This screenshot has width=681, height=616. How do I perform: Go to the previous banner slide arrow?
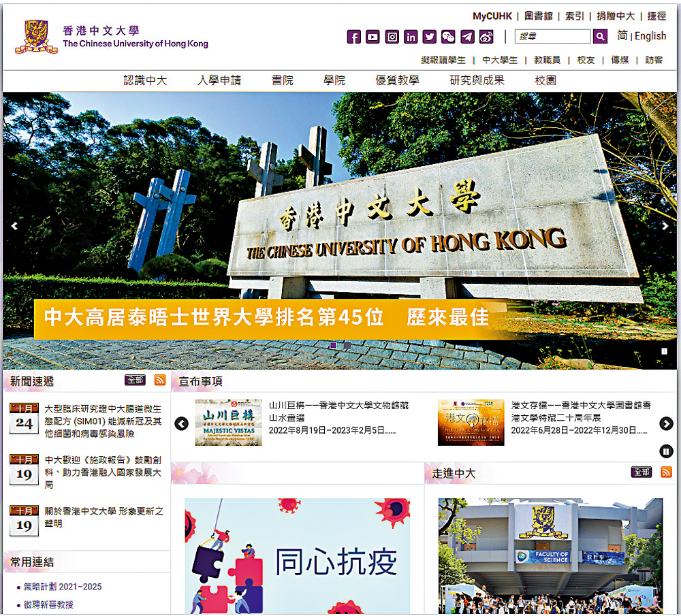tap(14, 226)
